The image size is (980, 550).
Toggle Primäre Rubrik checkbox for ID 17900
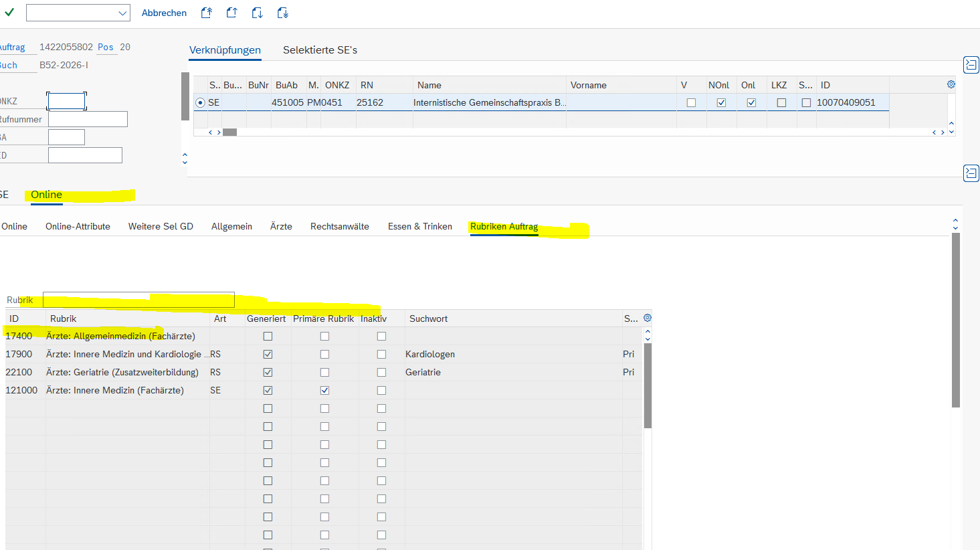(324, 354)
